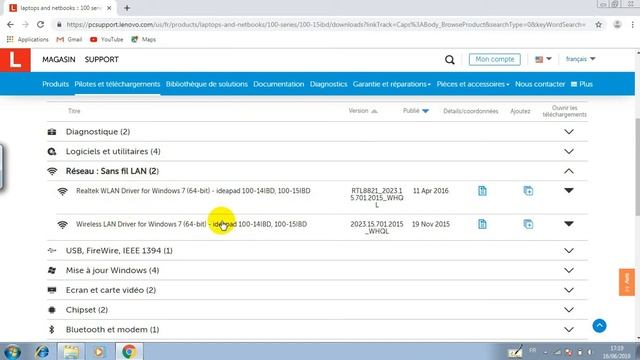Screen dimensions: 640x360
Task: Open a new browser tab
Action: (127, 8)
